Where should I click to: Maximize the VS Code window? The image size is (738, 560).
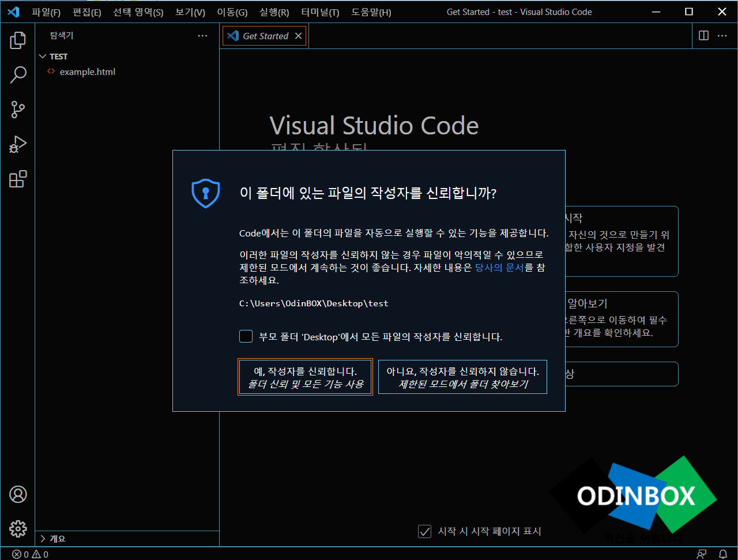(x=689, y=12)
